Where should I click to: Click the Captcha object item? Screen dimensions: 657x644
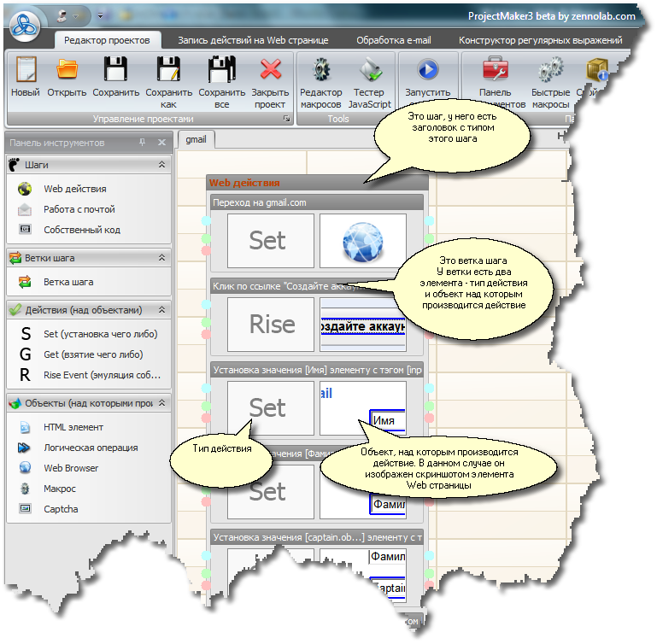61,509
